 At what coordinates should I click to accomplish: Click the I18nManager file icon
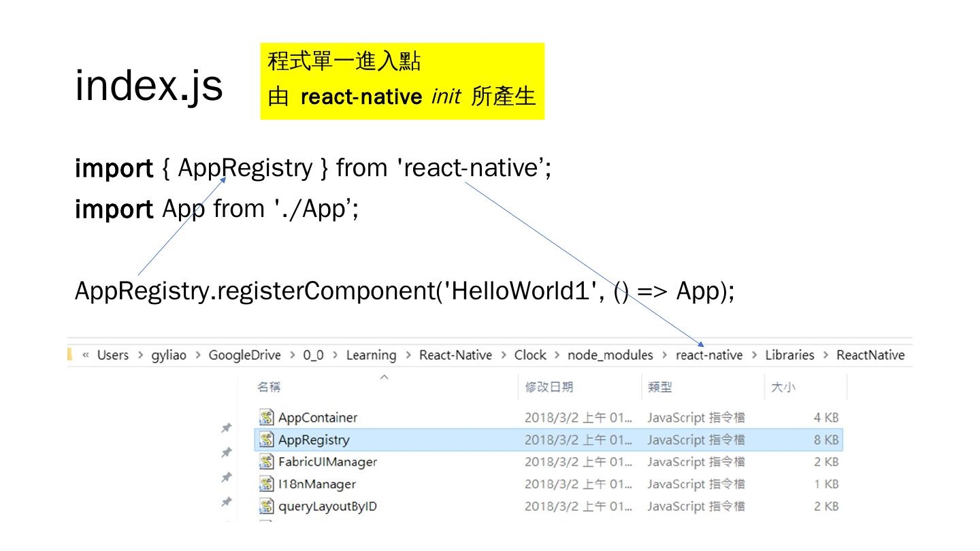267,484
